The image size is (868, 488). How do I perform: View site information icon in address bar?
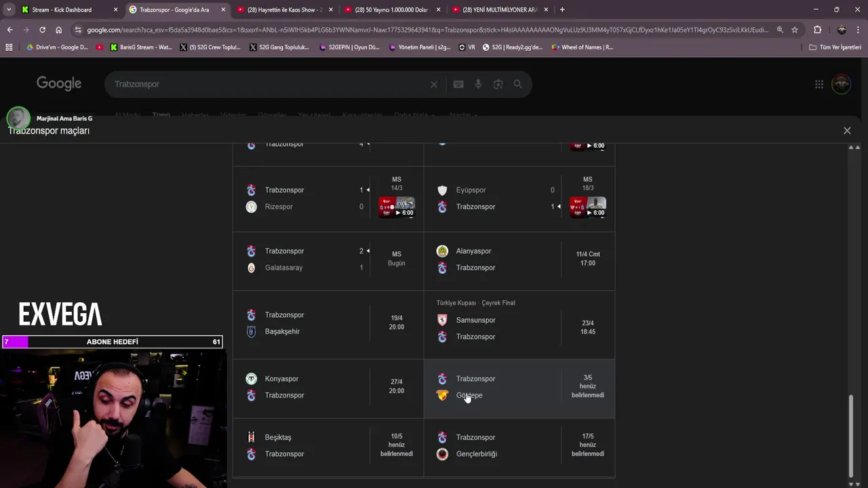click(78, 30)
